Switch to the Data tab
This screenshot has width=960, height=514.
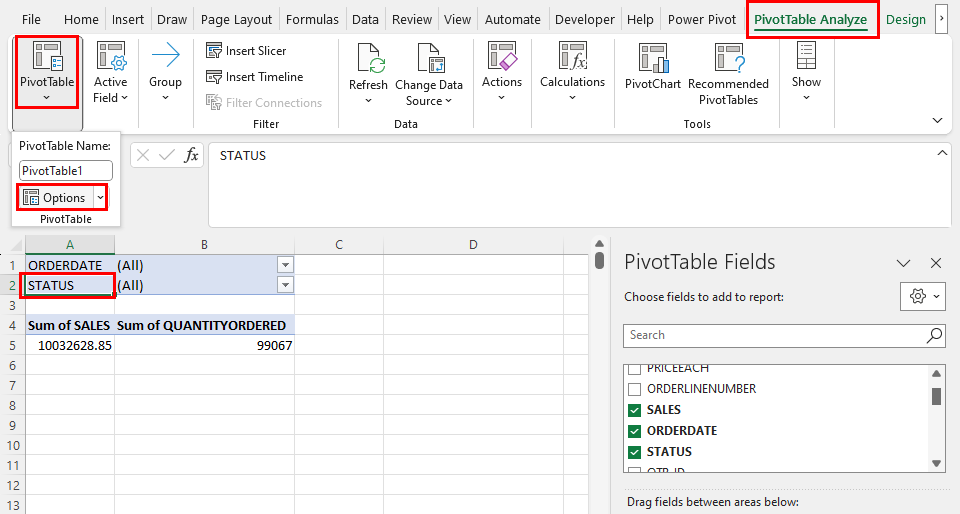(x=366, y=20)
